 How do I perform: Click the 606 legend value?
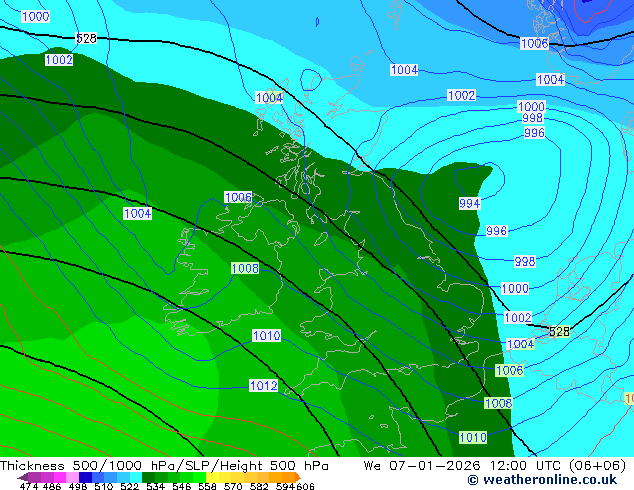304,486
